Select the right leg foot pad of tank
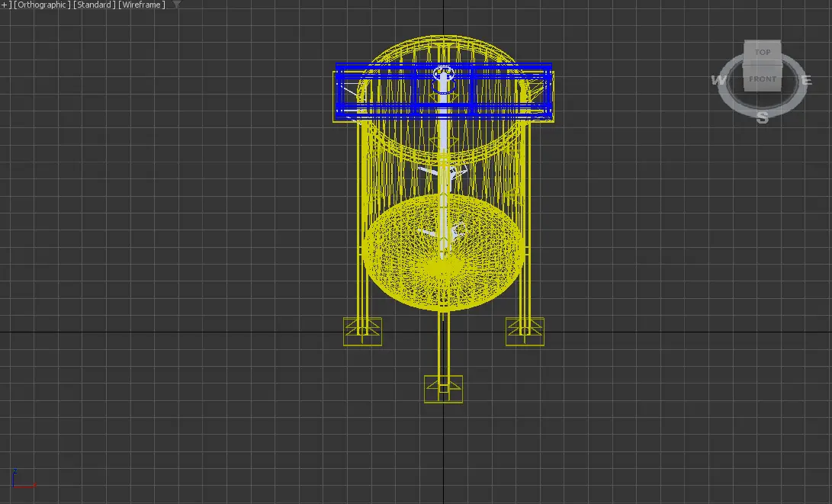Viewport: 832px width, 504px height. point(525,332)
